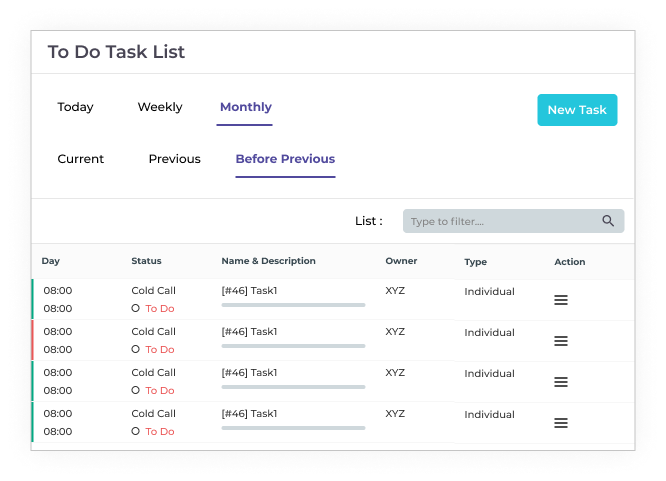Viewport: 666px width, 481px height.
Task: Open the action menu for third task row
Action: [x=561, y=382]
